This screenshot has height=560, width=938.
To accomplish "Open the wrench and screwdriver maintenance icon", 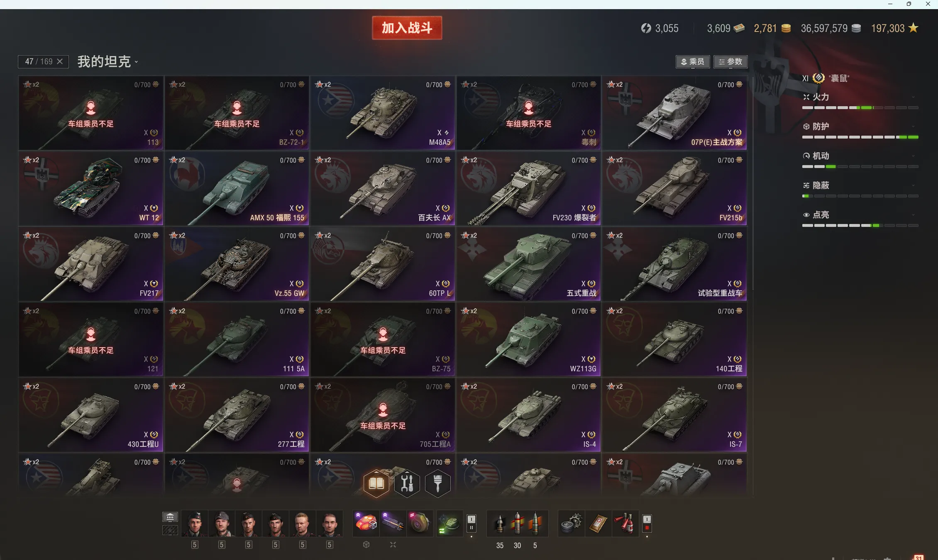I will (x=407, y=483).
